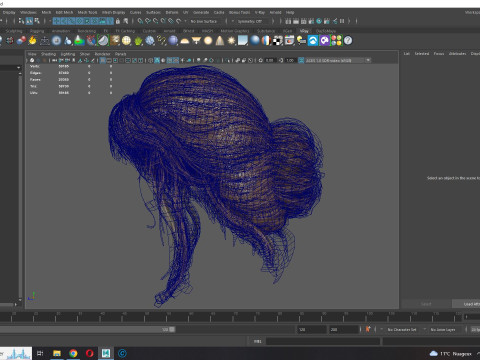Switch to the Rigging shelf tab
Image resolution: width=480 pixels, height=360 pixels.
37,31
